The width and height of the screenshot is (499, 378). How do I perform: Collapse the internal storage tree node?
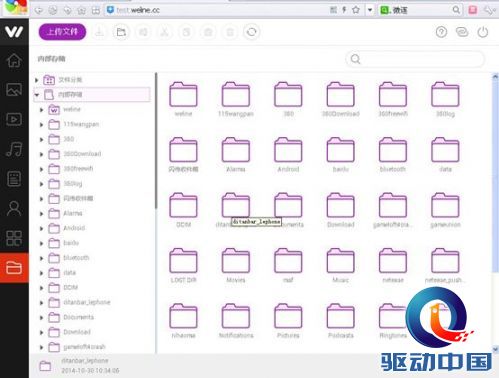click(x=37, y=95)
